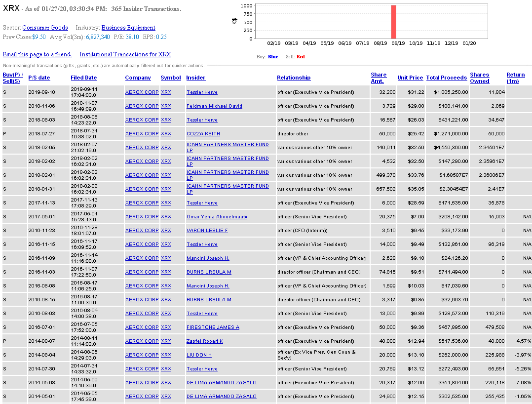This screenshot has height=404, width=532.
Task: Sort by the Shares Owned column header
Action: (480, 78)
